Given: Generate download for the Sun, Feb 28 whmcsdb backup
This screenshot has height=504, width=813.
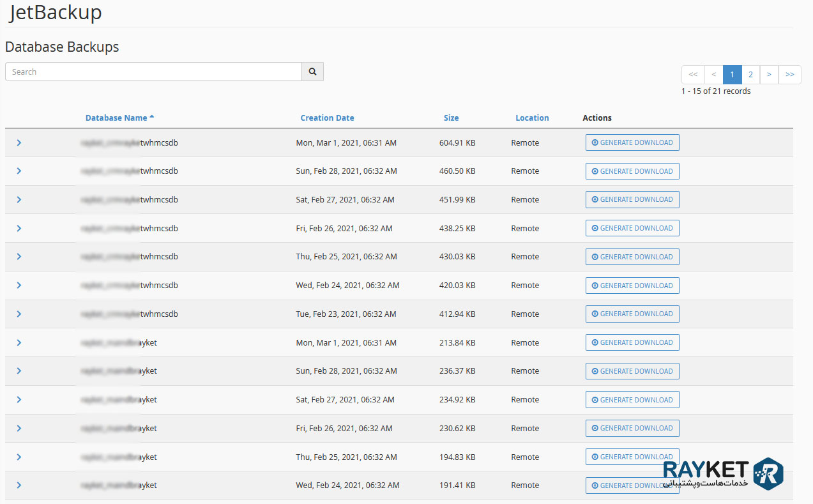Looking at the screenshot, I should (632, 171).
